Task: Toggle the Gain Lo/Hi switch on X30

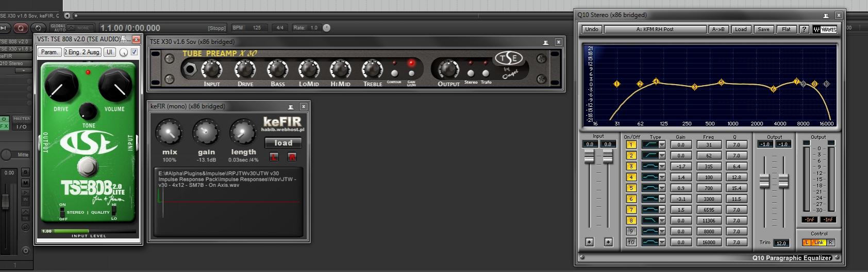Action: tap(411, 73)
